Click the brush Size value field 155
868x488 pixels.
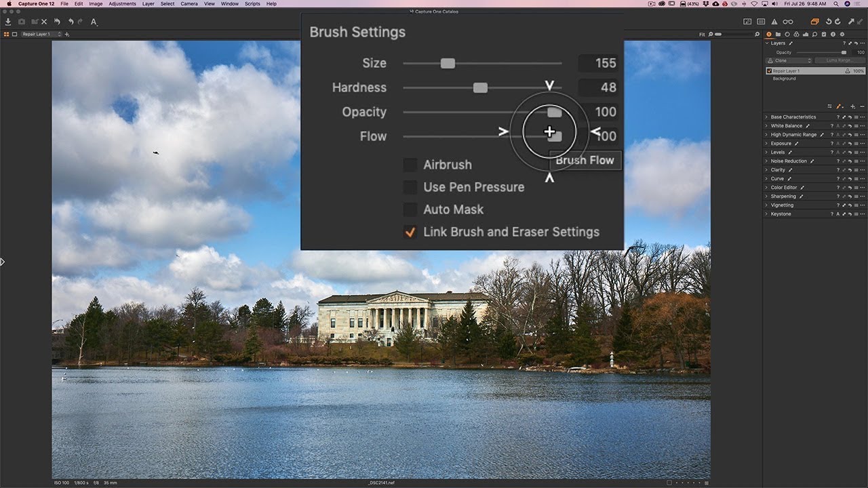coord(598,63)
